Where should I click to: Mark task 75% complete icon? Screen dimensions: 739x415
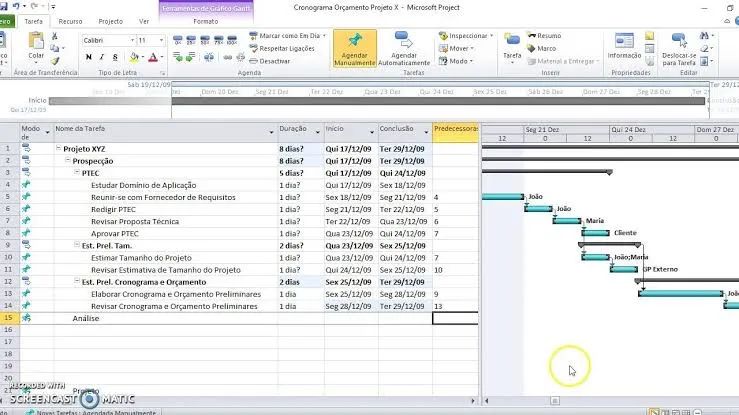pyautogui.click(x=218, y=40)
